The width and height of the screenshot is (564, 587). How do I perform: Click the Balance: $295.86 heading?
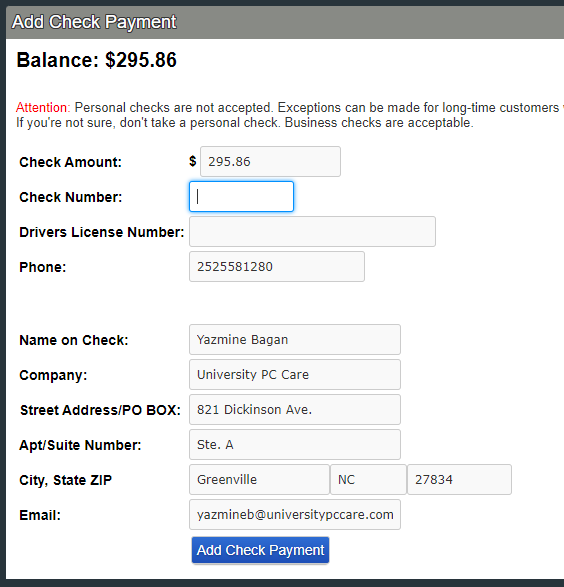coord(97,60)
